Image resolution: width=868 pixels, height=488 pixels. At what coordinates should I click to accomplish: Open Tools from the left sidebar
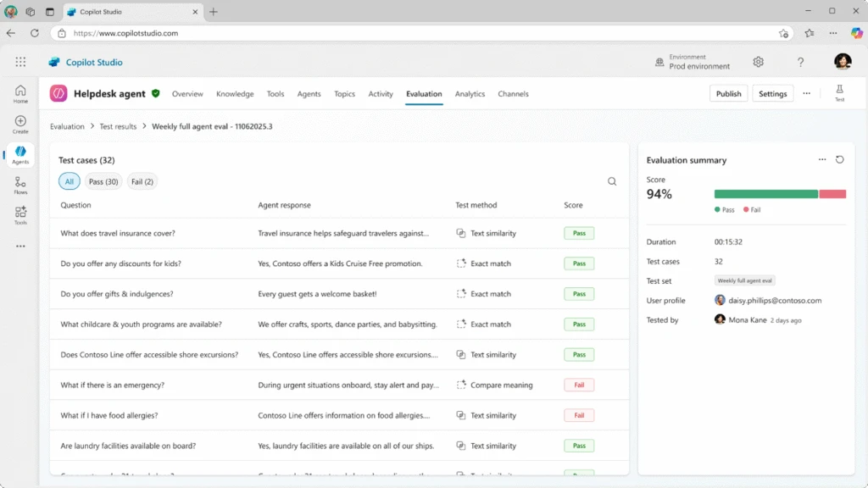pos(19,215)
